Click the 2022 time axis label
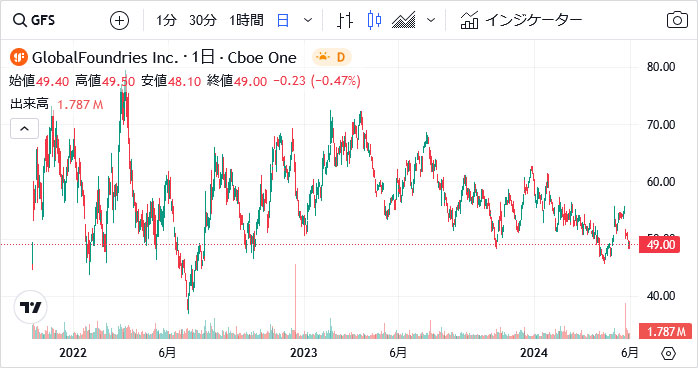 coord(73,353)
